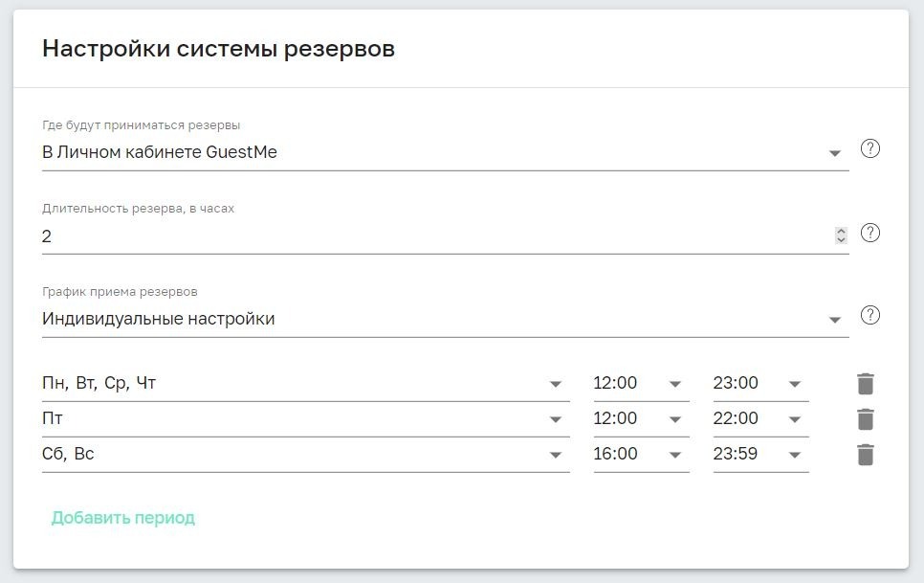Delete the Пт schedule row

(x=864, y=418)
